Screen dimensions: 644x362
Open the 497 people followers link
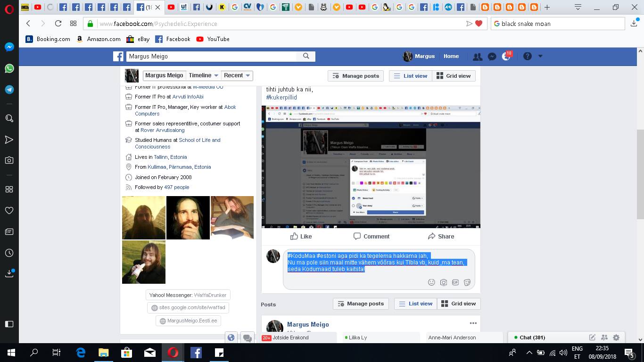pos(176,187)
